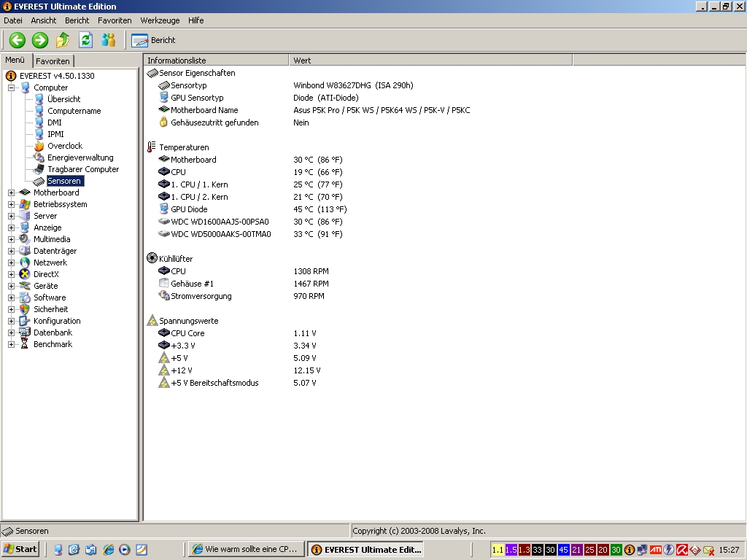Select the Stromversorgung fan row
Viewport: 747px width, 560px height.
coord(241,296)
